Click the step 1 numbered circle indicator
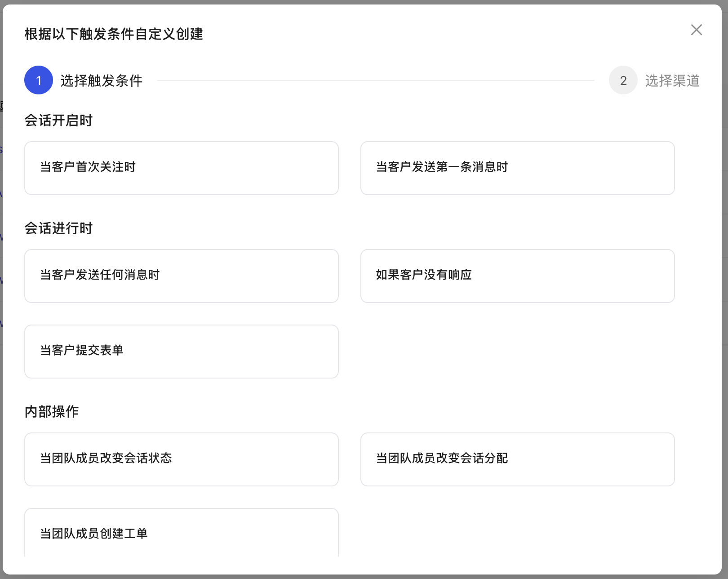 [x=38, y=80]
